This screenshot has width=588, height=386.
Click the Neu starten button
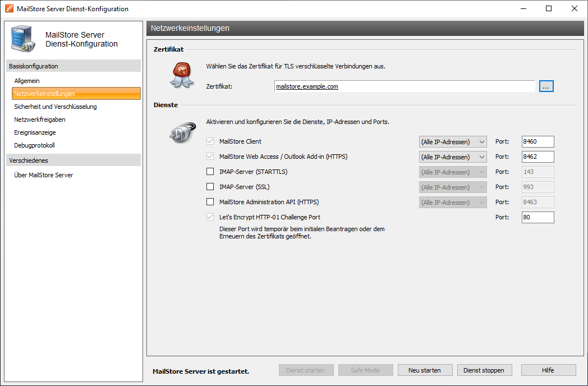(425, 370)
